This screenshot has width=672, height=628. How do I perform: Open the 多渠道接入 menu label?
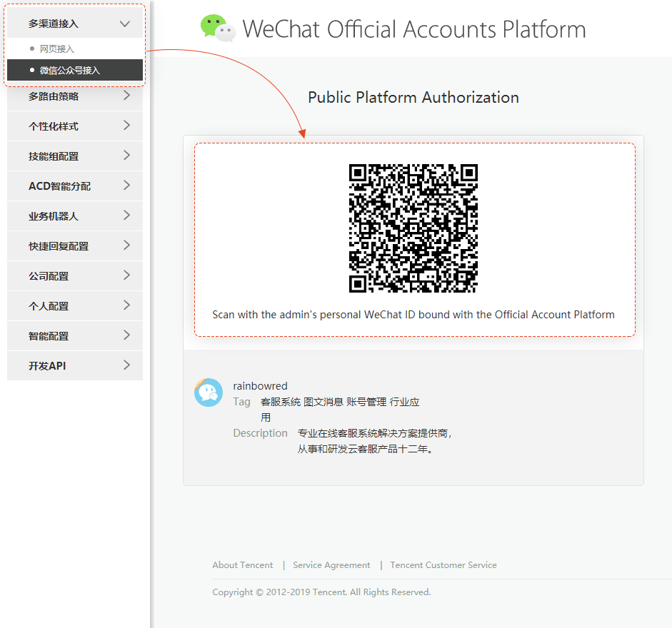point(54,24)
